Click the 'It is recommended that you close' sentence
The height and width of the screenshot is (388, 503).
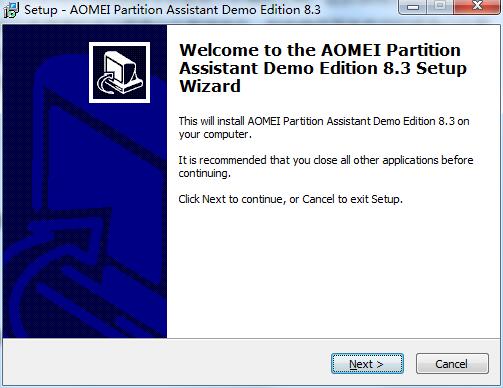pyautogui.click(x=326, y=160)
